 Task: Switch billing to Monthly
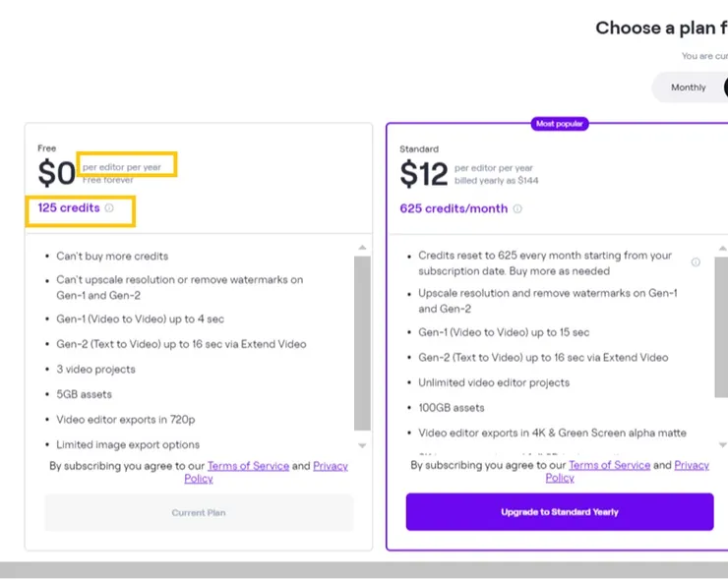[x=688, y=87]
